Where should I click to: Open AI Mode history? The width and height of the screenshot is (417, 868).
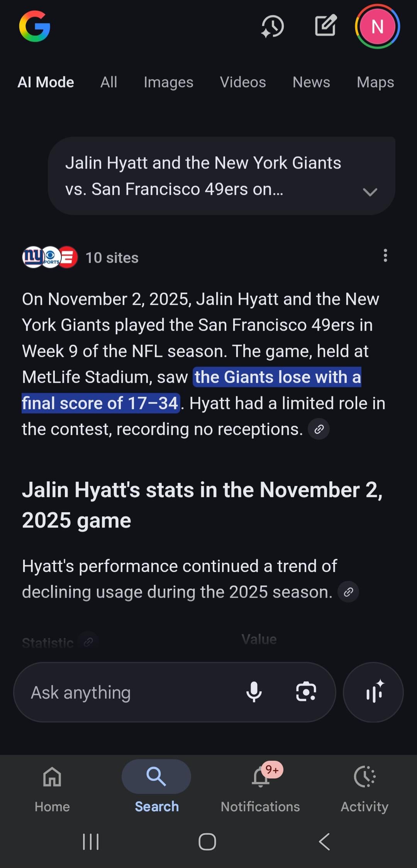[272, 26]
